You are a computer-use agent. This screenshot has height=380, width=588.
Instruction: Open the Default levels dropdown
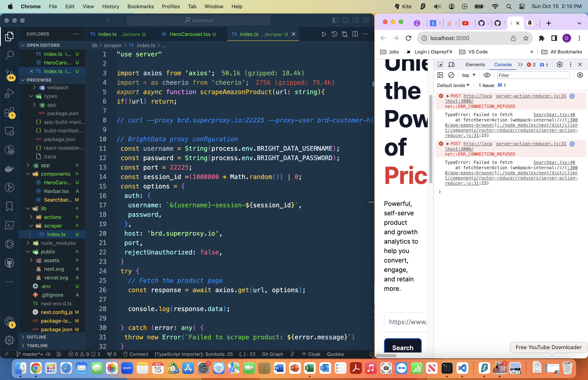(x=453, y=85)
